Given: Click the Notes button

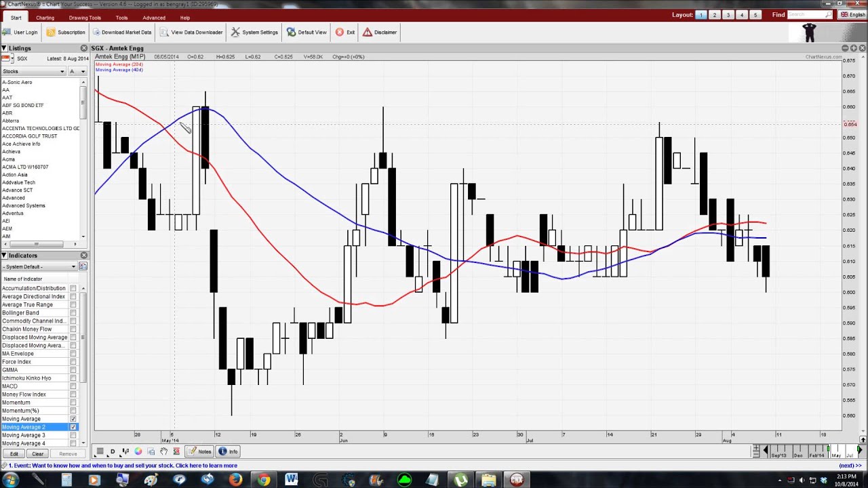Looking at the screenshot, I should point(199,451).
